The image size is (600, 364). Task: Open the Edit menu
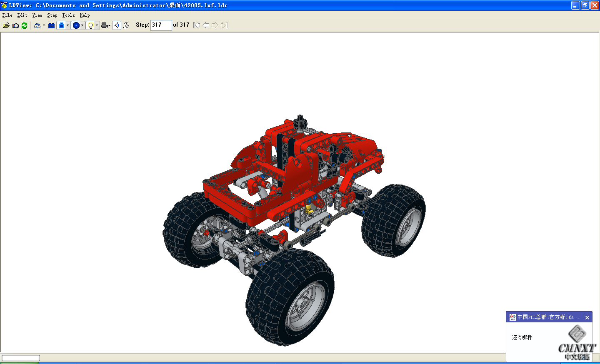click(22, 15)
